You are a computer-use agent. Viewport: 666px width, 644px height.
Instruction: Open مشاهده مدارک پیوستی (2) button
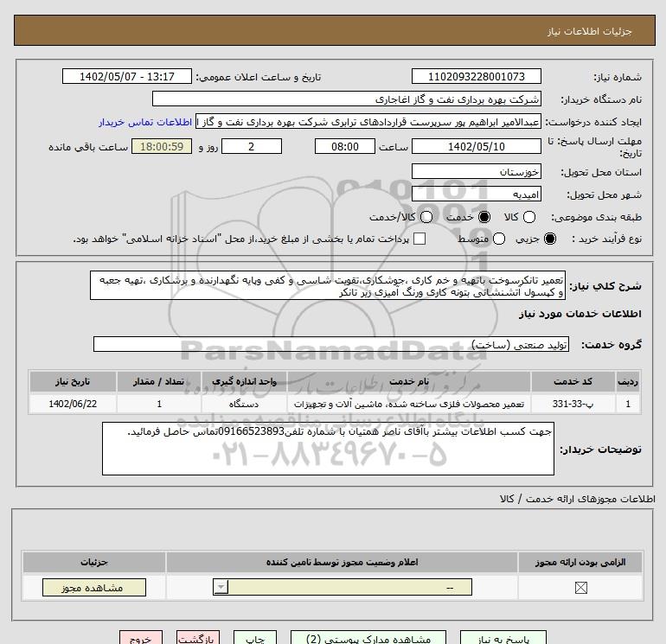click(x=368, y=638)
